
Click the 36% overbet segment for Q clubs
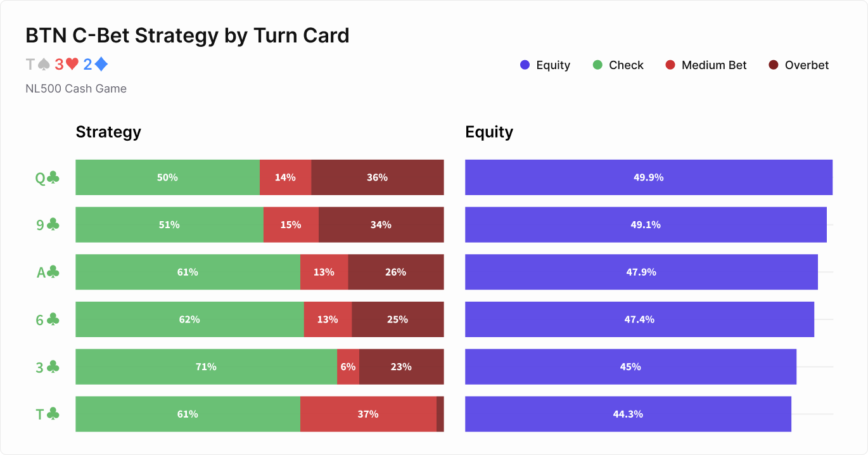[377, 177]
